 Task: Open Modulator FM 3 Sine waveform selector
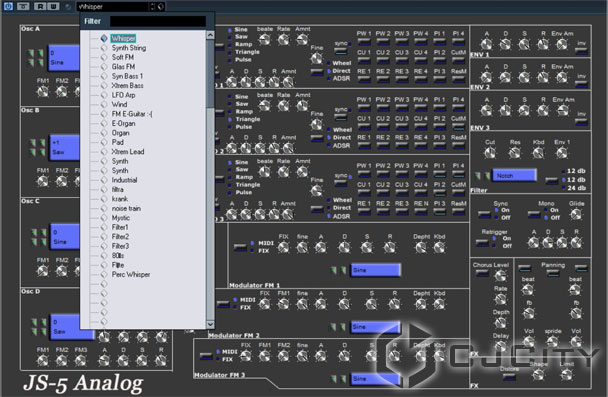point(375,378)
